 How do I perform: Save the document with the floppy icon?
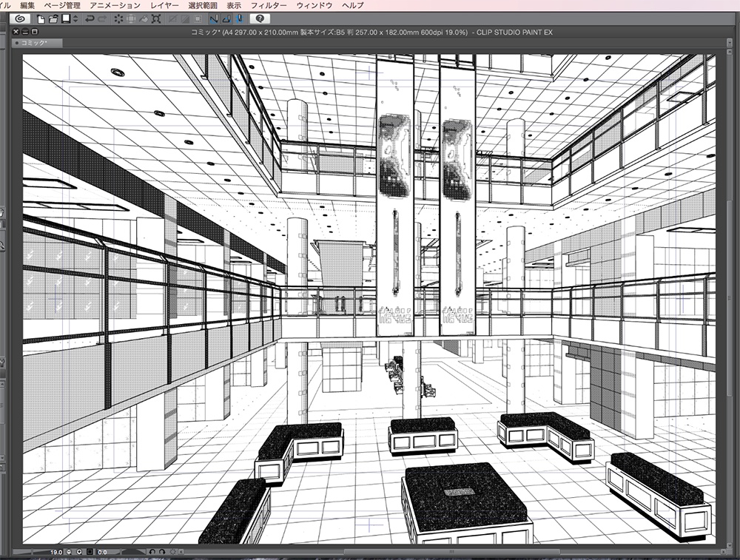(66, 19)
